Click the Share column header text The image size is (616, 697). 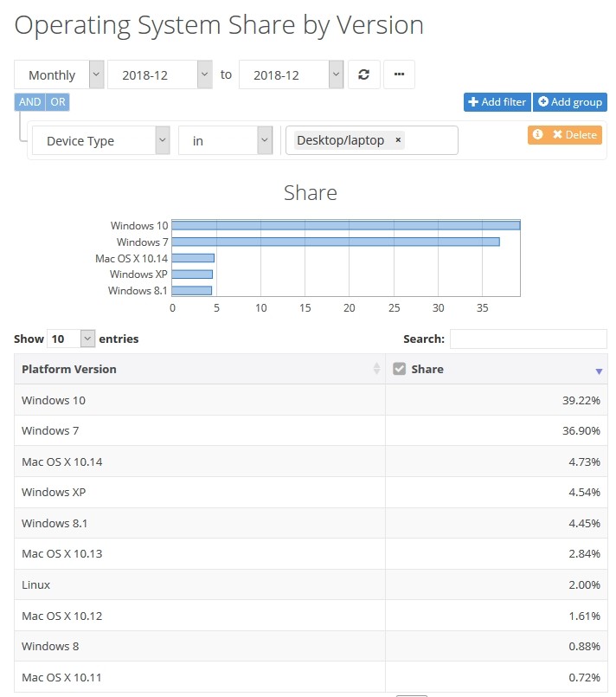427,369
